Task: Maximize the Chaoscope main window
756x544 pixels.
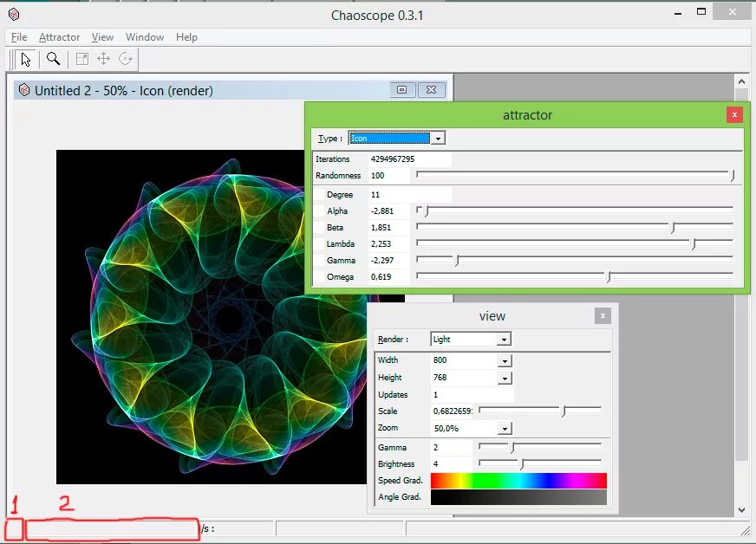Action: coord(701,11)
